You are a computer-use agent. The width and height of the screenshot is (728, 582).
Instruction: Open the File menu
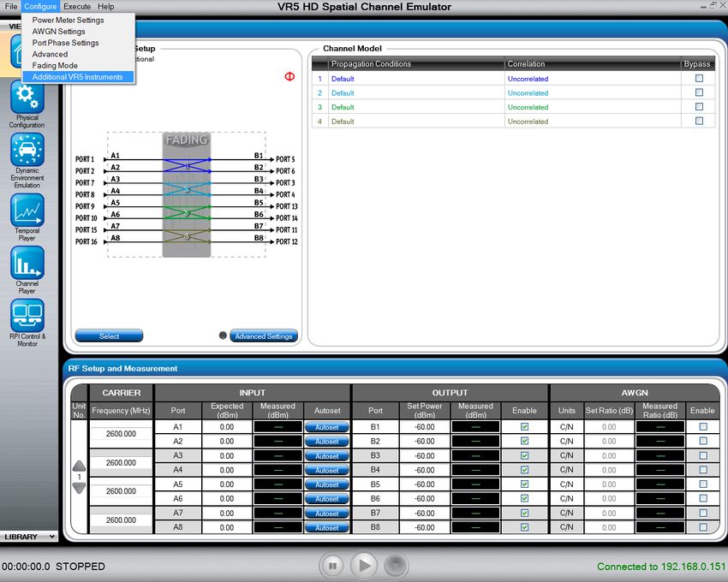10,7
